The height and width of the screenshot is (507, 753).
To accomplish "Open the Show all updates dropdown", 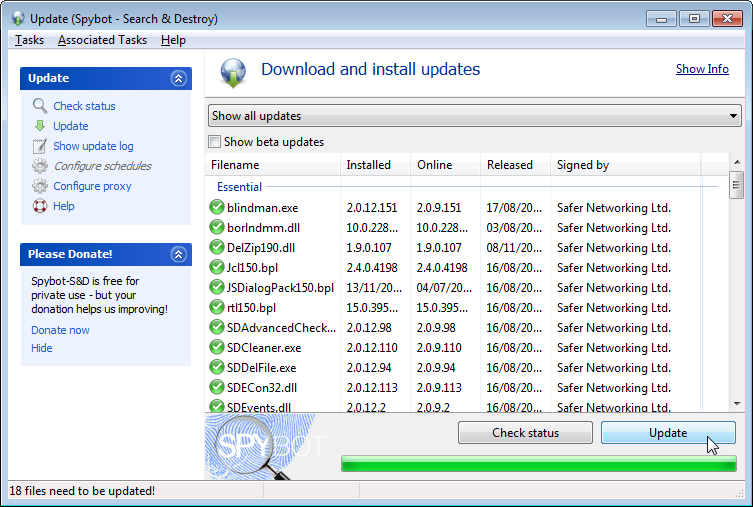I will (x=475, y=116).
